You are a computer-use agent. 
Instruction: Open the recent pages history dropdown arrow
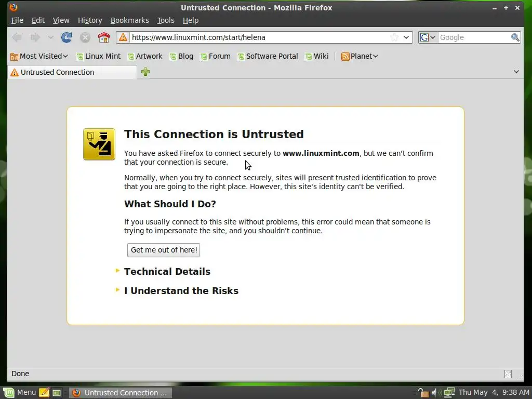tap(50, 37)
